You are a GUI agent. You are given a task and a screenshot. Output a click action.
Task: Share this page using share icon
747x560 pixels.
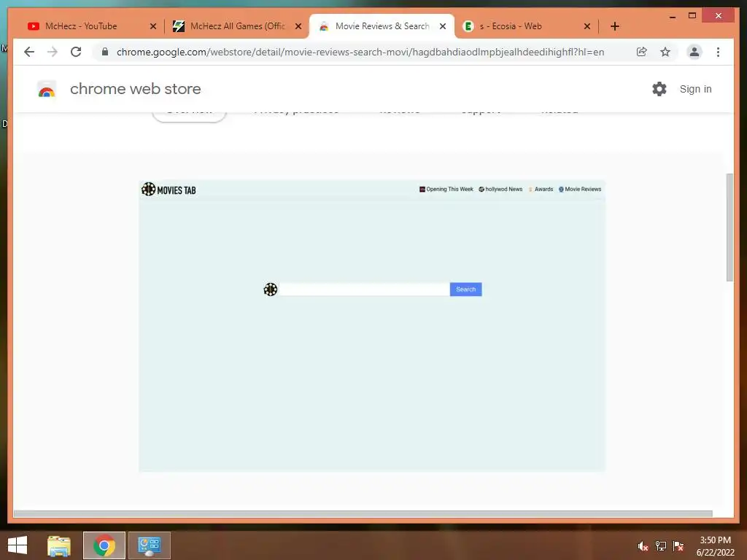642,52
